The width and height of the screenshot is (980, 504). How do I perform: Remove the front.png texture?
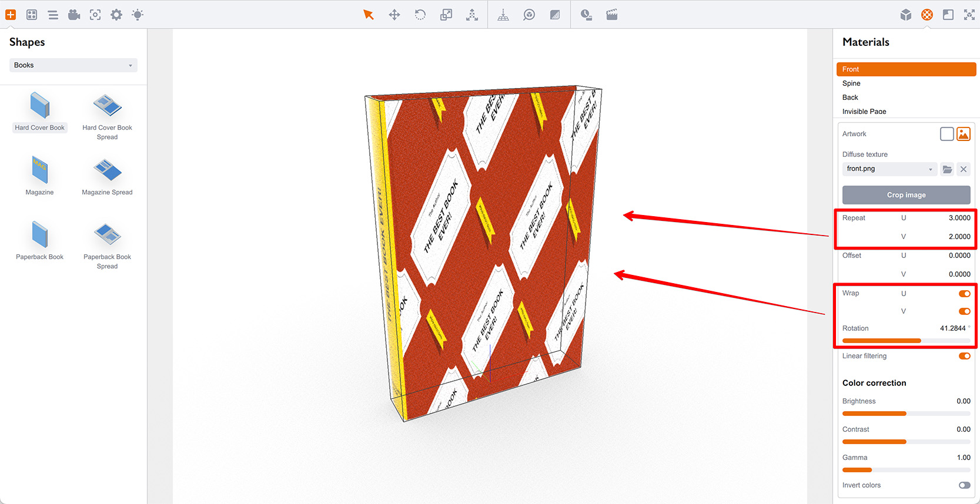(x=964, y=169)
